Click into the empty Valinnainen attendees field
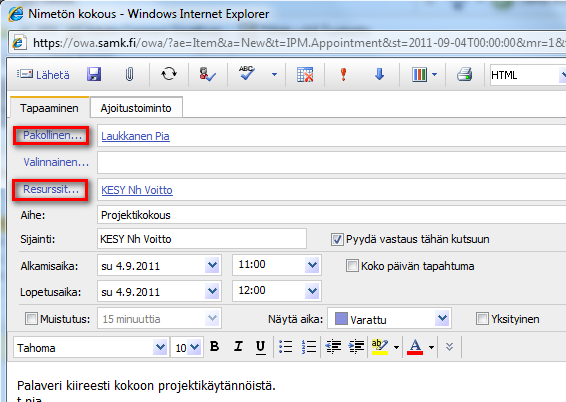Viewport: 566px width, 402px height. 331,162
